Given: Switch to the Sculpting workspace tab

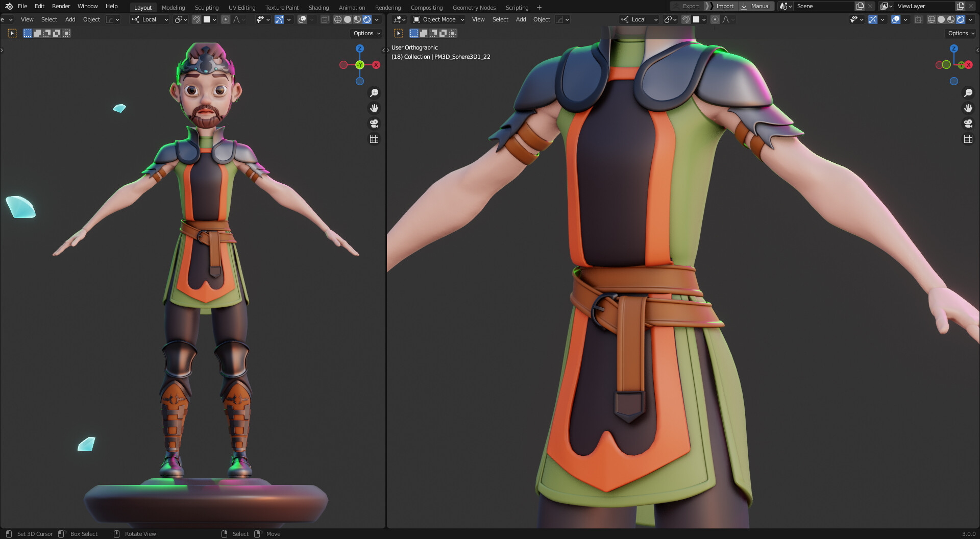Looking at the screenshot, I should click(206, 7).
